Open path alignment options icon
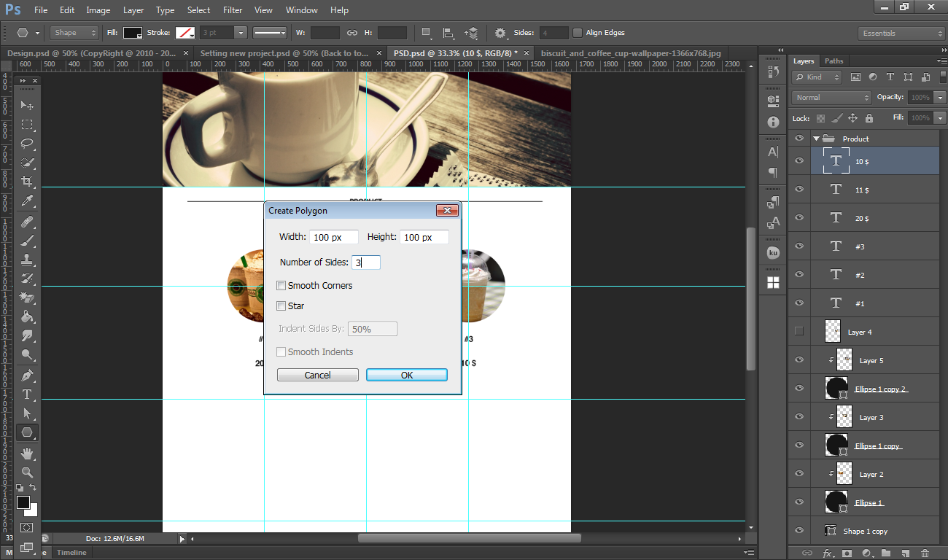Viewport: 948px width, 560px height. pyautogui.click(x=448, y=33)
